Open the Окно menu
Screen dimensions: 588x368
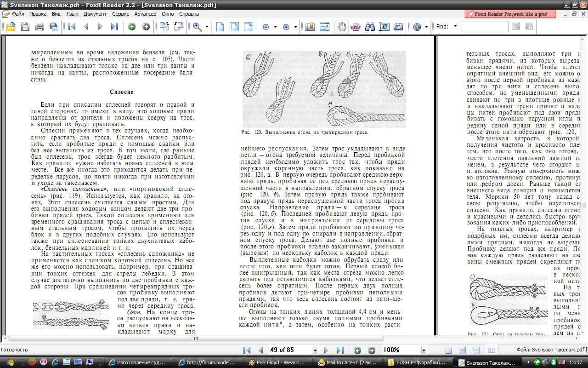coord(168,14)
